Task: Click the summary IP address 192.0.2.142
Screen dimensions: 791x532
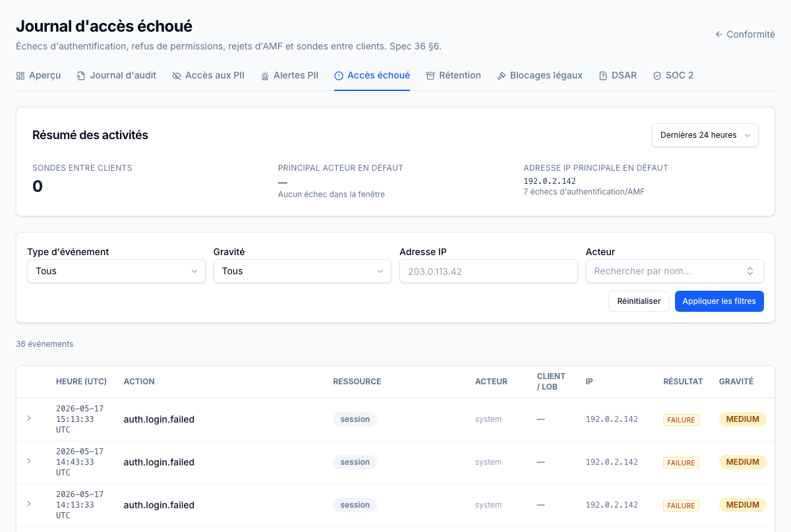Action: 550,181
